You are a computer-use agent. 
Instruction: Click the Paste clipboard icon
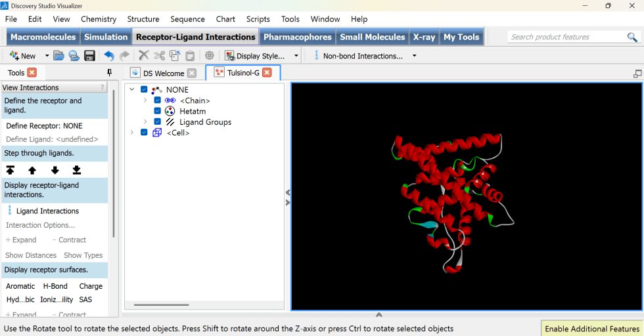[x=190, y=56]
